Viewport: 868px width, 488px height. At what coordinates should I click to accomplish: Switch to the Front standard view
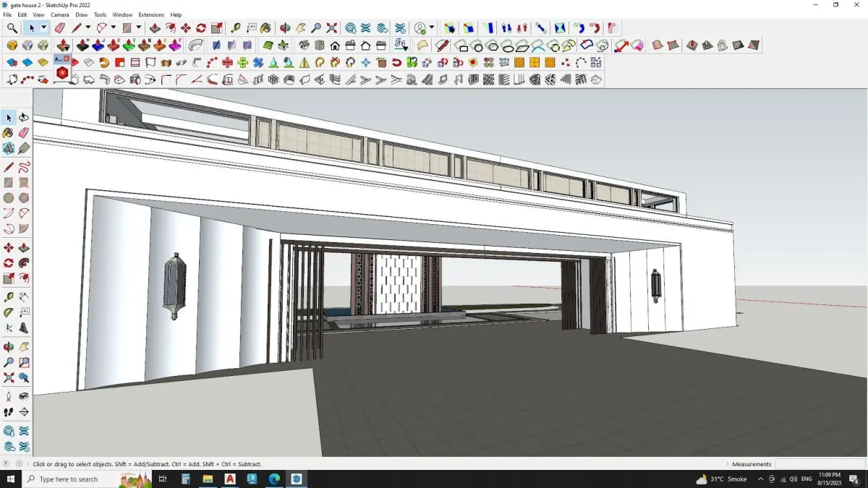tap(335, 45)
